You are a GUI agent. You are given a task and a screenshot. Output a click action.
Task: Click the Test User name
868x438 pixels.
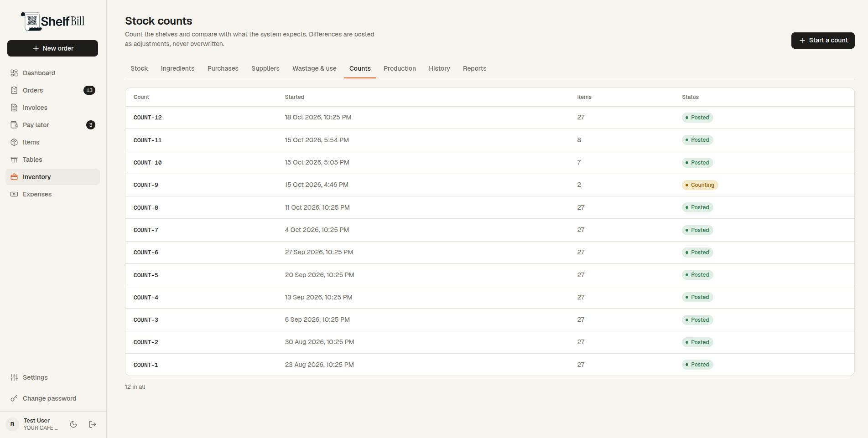click(36, 421)
